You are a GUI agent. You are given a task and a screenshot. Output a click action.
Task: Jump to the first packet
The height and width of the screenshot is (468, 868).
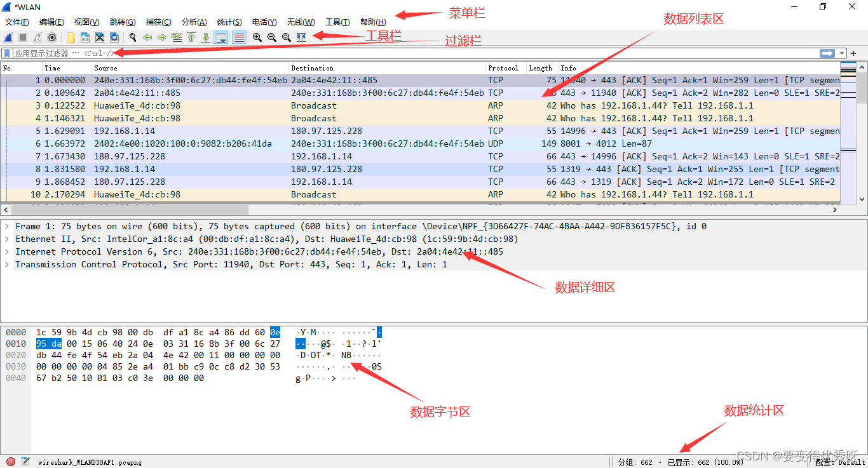click(x=191, y=37)
